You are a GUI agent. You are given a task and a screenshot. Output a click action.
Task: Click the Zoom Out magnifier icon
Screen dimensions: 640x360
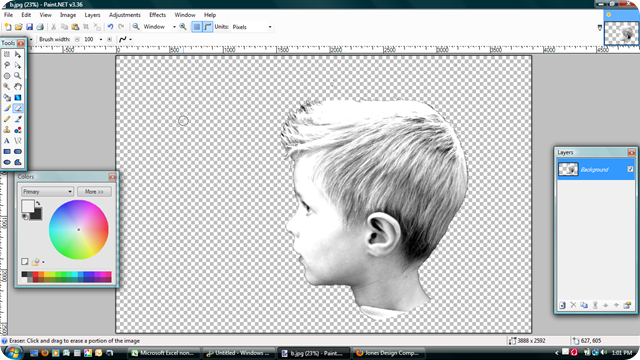136,27
